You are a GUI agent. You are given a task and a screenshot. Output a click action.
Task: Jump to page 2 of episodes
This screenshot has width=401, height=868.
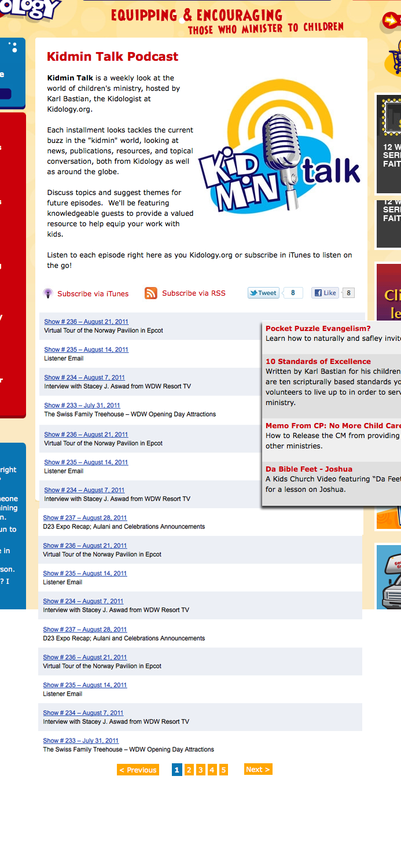tap(189, 770)
